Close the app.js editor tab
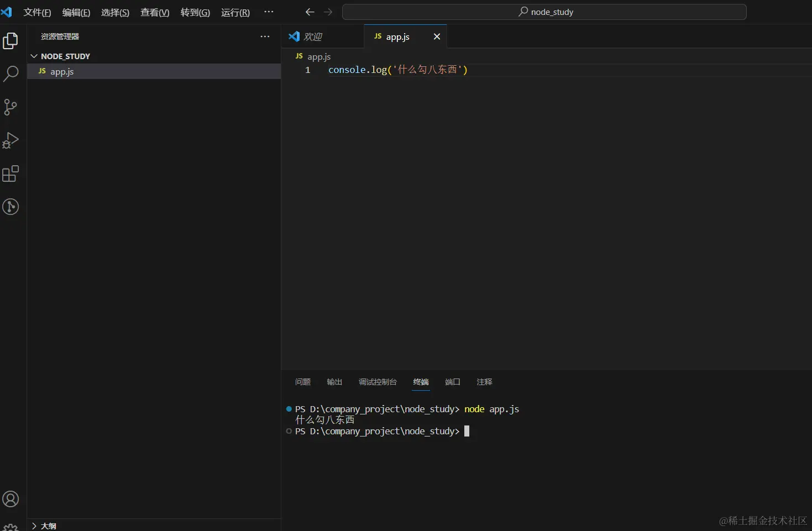 pyautogui.click(x=437, y=36)
